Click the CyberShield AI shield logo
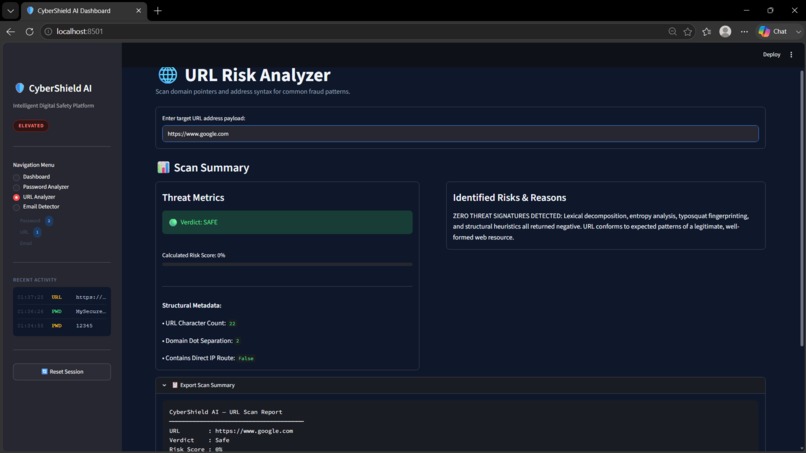806x453 pixels. tap(20, 88)
